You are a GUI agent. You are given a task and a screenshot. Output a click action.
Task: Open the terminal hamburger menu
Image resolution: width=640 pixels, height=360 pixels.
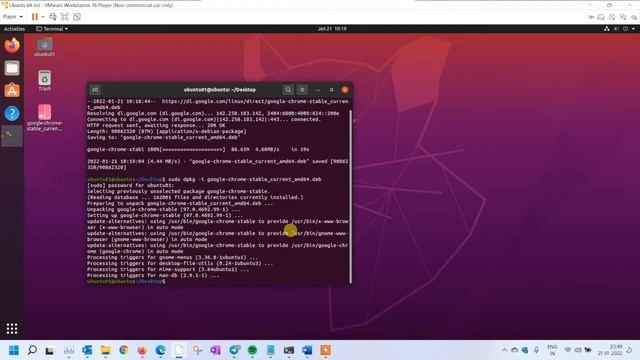(x=302, y=90)
